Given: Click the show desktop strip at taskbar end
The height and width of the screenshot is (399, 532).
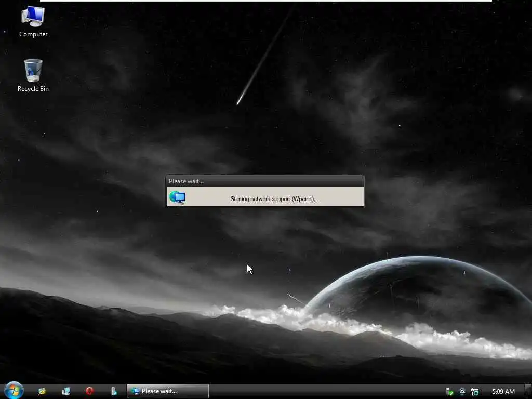Looking at the screenshot, I should click(x=528, y=392).
